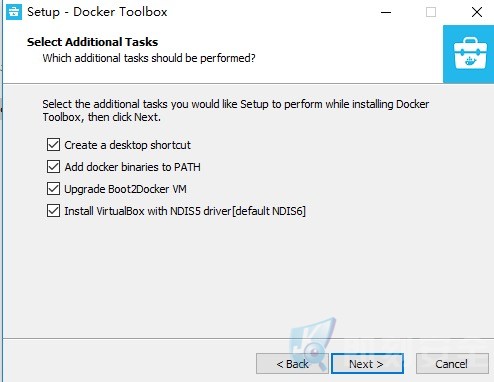Click the '[default NDIS6]' option label text

coord(269,211)
